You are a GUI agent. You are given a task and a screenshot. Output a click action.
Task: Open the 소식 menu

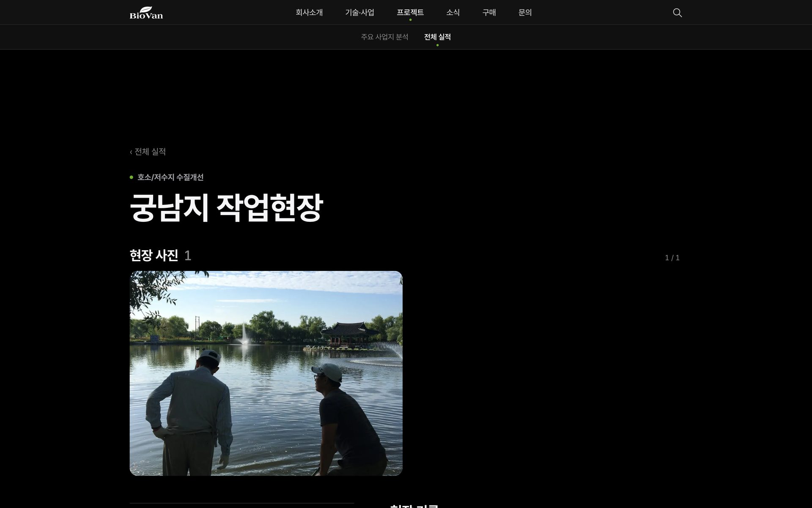(x=453, y=13)
